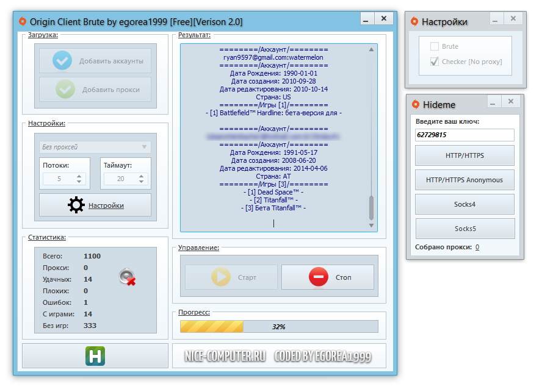Toggle the muted speaker sound icon
Viewport: 542px width, 392px height.
(127, 277)
